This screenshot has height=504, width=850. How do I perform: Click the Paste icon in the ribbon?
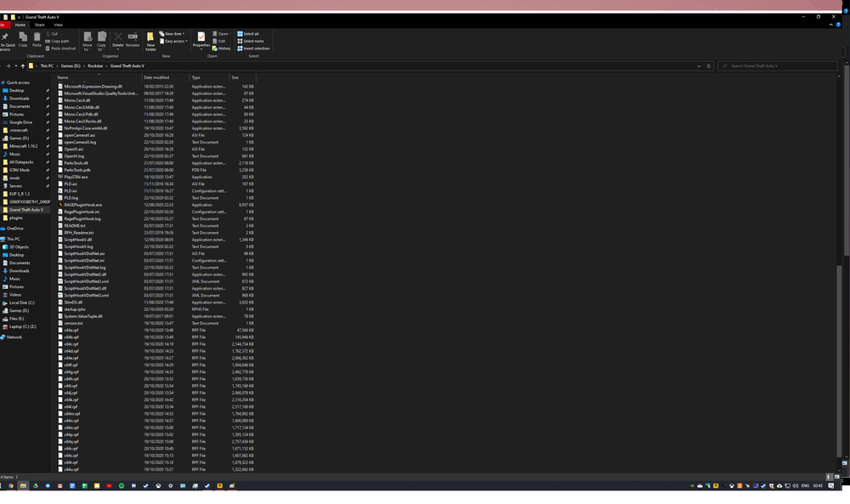pos(37,37)
